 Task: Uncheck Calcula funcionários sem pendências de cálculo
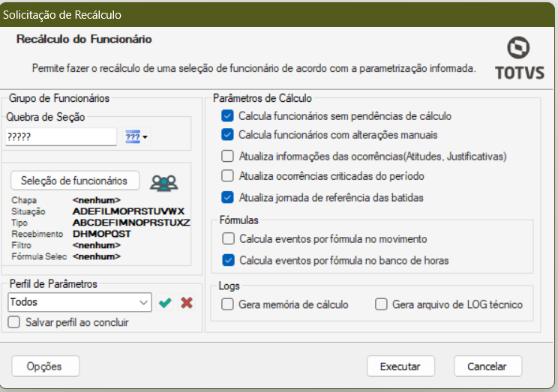click(x=227, y=116)
